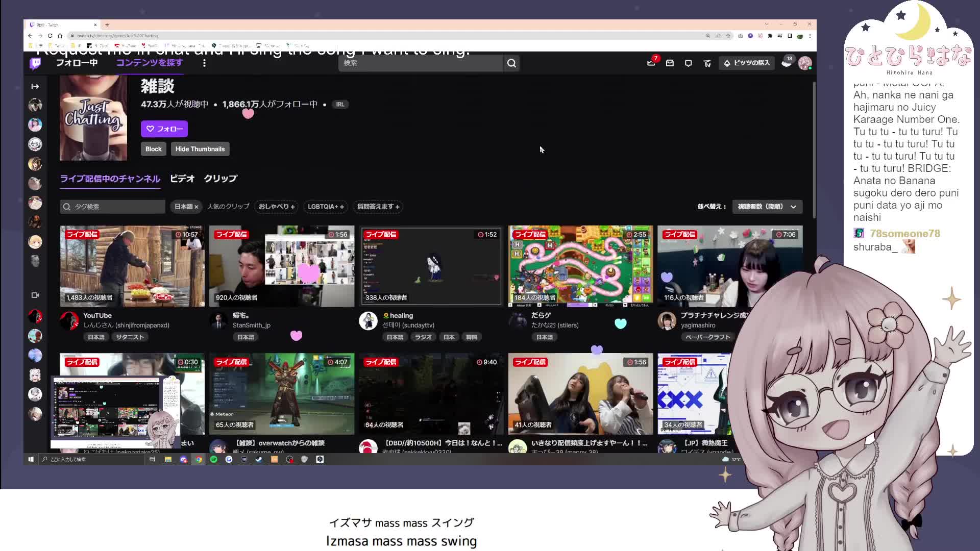Select the クリップ tab
This screenshot has width=980, height=551.
click(220, 179)
